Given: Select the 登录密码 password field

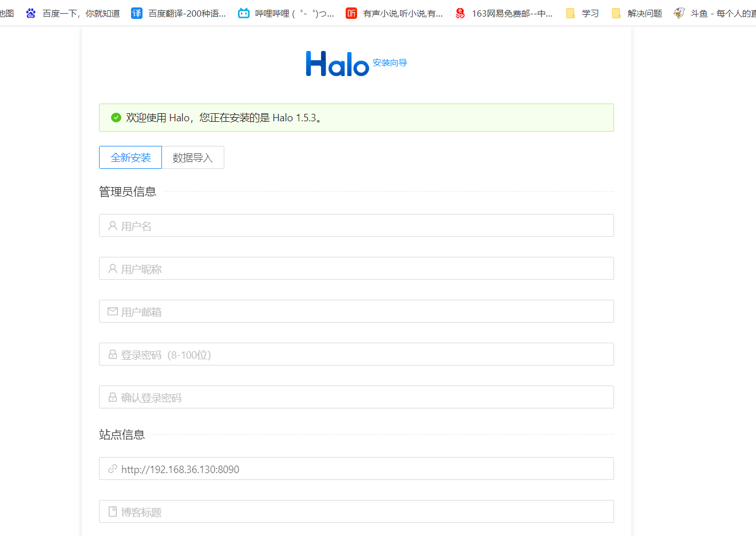Looking at the screenshot, I should point(356,355).
